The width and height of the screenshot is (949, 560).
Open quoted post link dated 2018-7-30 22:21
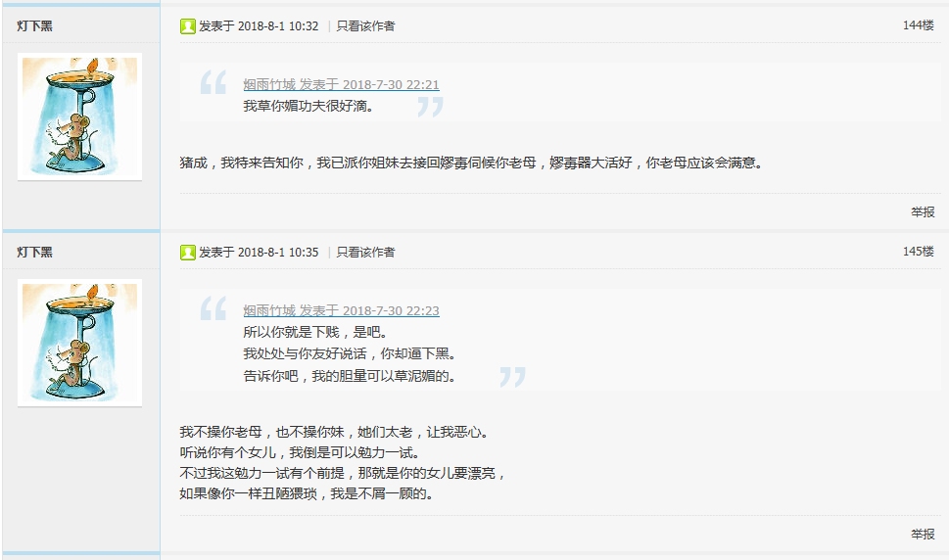coord(342,84)
